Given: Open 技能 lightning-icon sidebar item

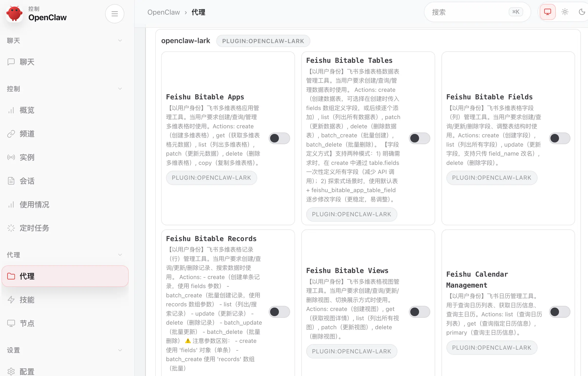Looking at the screenshot, I should pos(27,300).
